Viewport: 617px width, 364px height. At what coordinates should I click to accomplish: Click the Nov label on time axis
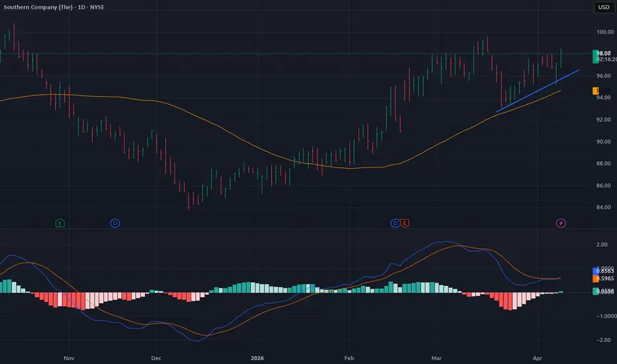69,358
